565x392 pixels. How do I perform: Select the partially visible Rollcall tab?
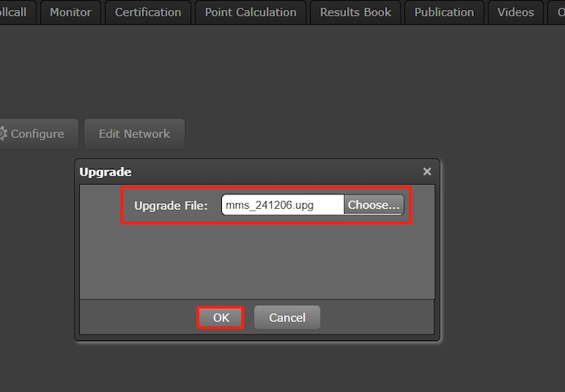point(15,12)
